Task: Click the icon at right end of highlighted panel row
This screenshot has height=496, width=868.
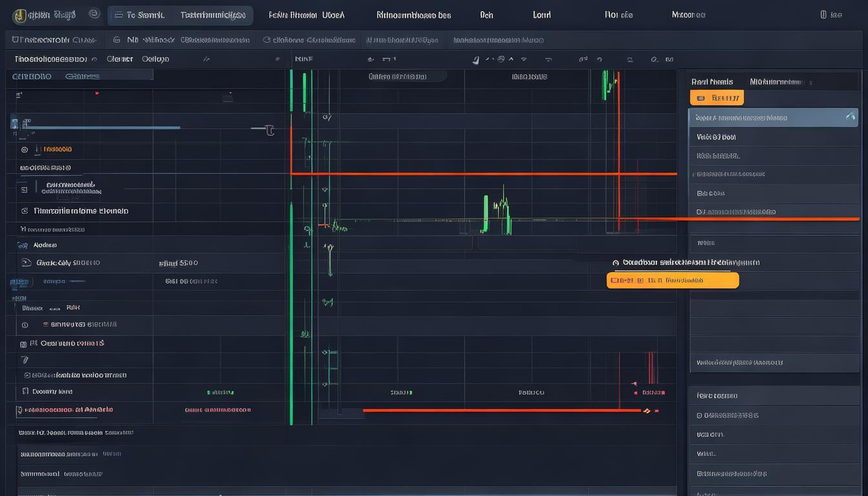Action: click(850, 117)
